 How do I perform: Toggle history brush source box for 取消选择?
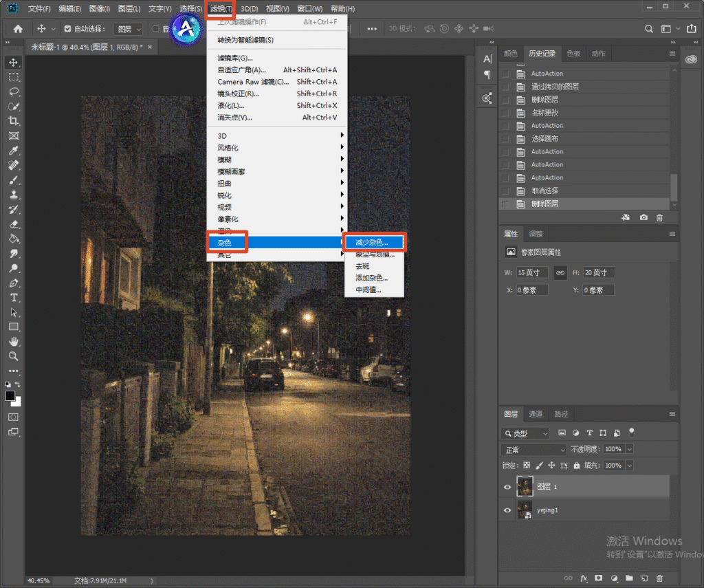click(x=505, y=191)
